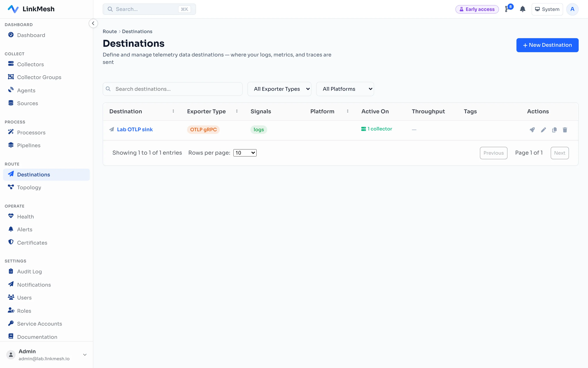Focus the global Search field

[x=149, y=9]
